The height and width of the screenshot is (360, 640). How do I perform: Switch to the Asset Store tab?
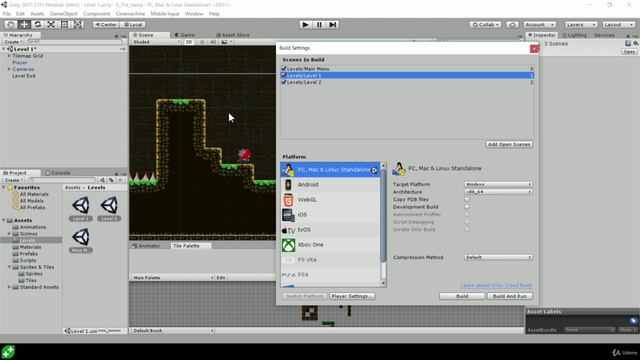coord(233,35)
